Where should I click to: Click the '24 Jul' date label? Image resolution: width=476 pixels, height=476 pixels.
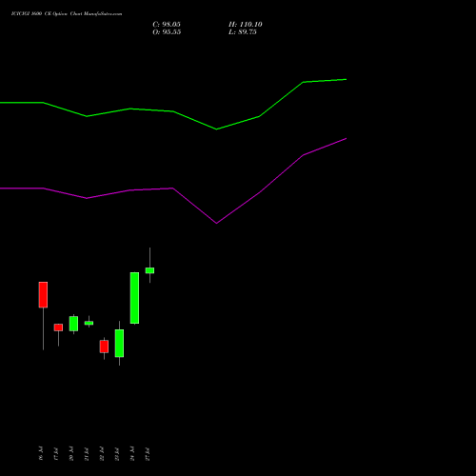point(132,453)
